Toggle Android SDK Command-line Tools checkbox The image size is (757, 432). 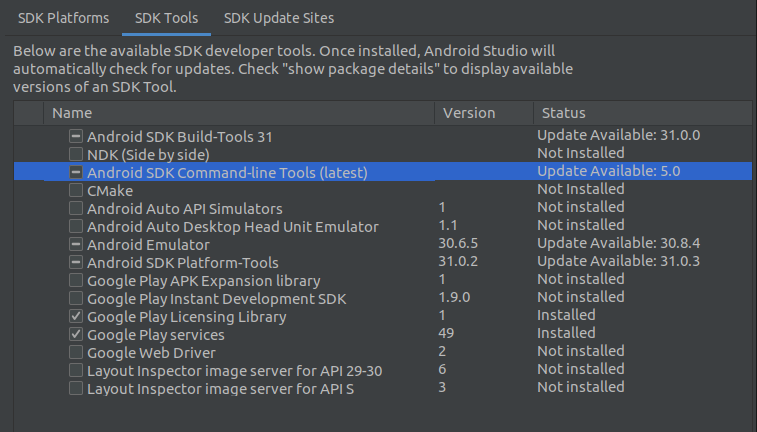point(76,172)
